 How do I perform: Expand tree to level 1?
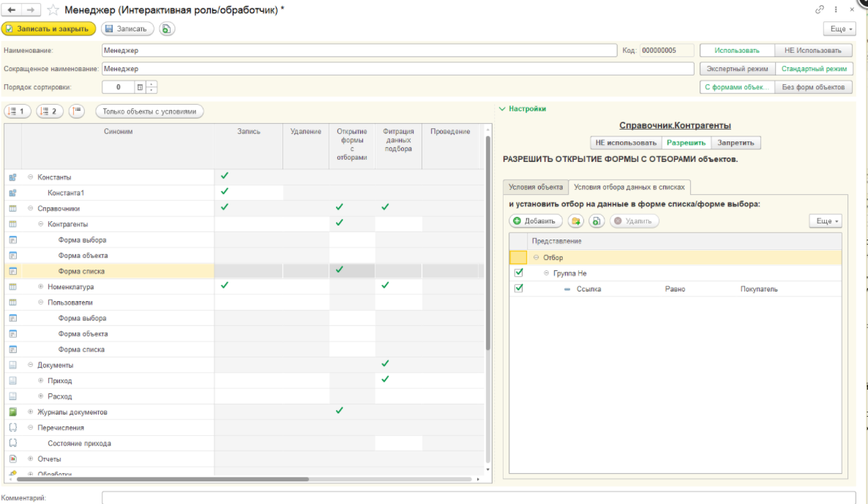tap(18, 111)
